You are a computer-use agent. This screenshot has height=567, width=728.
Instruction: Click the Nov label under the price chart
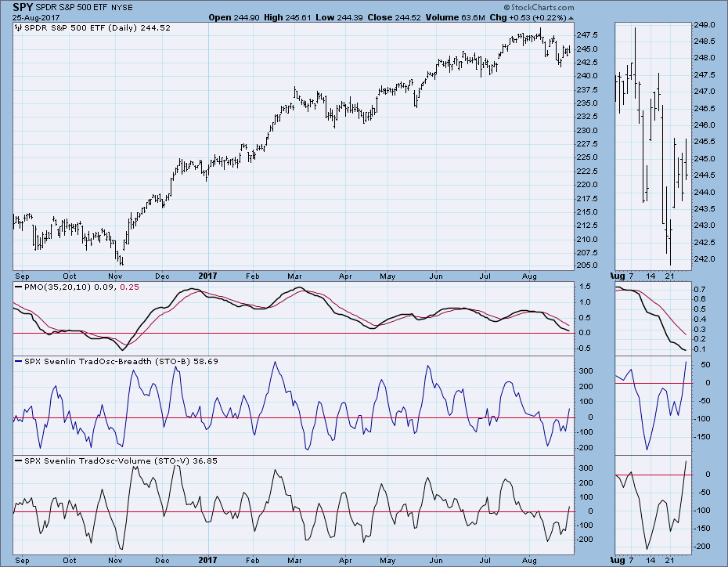pos(116,276)
